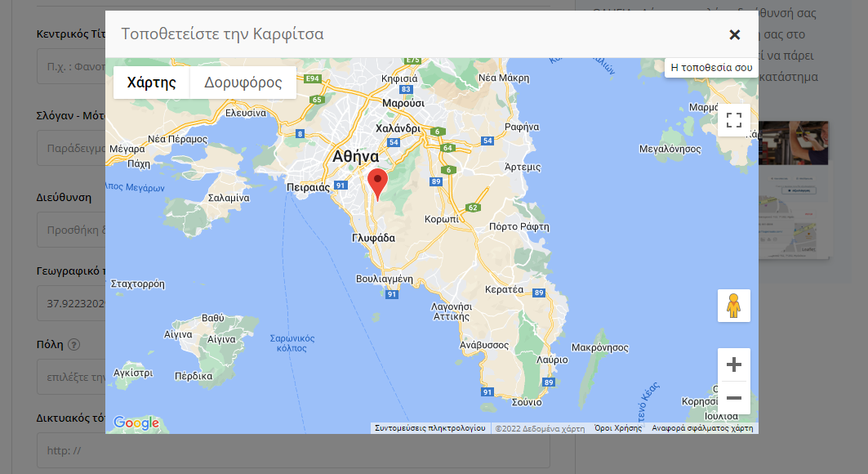Image resolution: width=868 pixels, height=474 pixels.
Task: Click the Κορωπί label on the map
Action: (x=442, y=219)
